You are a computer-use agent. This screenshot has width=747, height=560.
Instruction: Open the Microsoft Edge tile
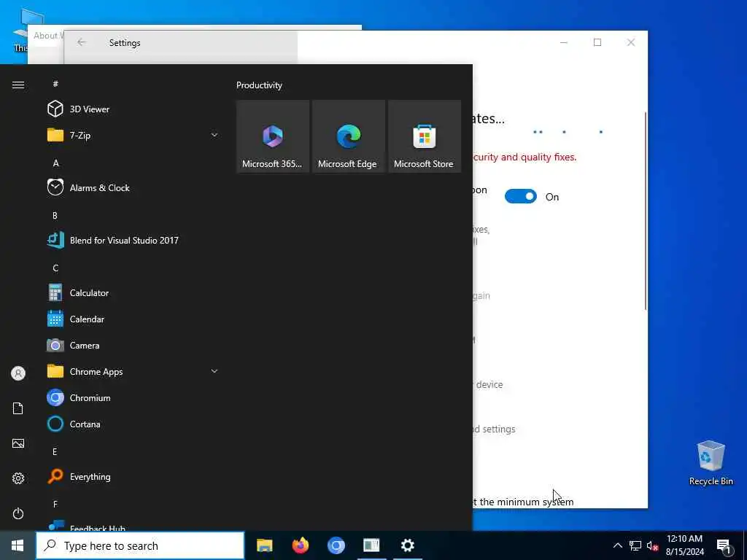348,136
